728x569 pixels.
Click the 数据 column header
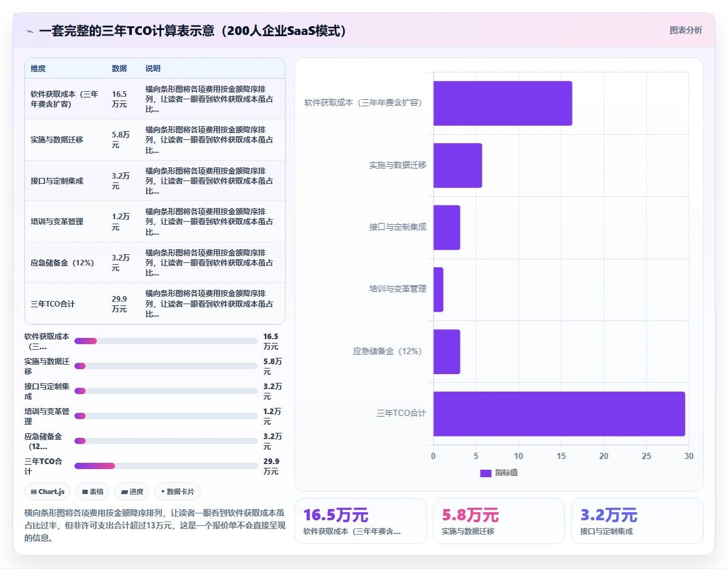click(x=119, y=69)
